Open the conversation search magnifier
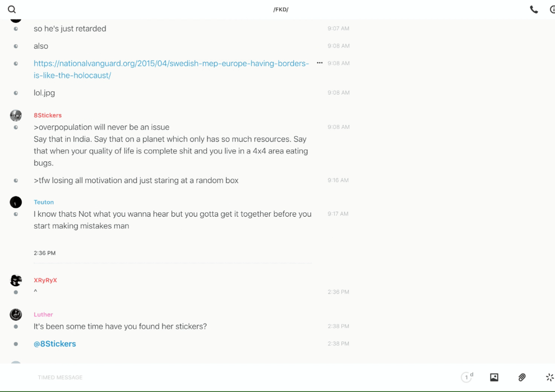Image resolution: width=555 pixels, height=392 pixels. (x=12, y=10)
